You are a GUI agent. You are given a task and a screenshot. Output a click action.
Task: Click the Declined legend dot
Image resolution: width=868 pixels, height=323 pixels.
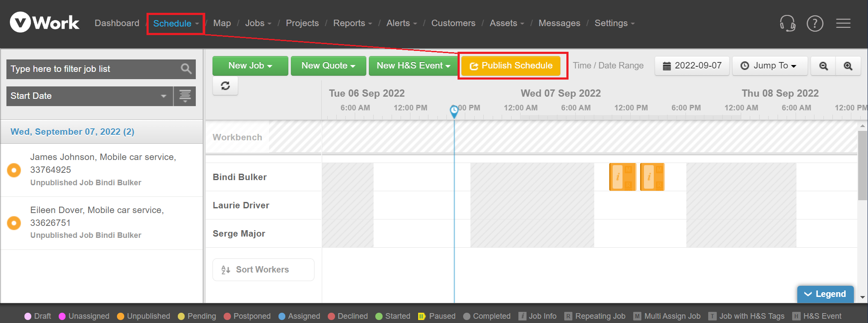331,316
